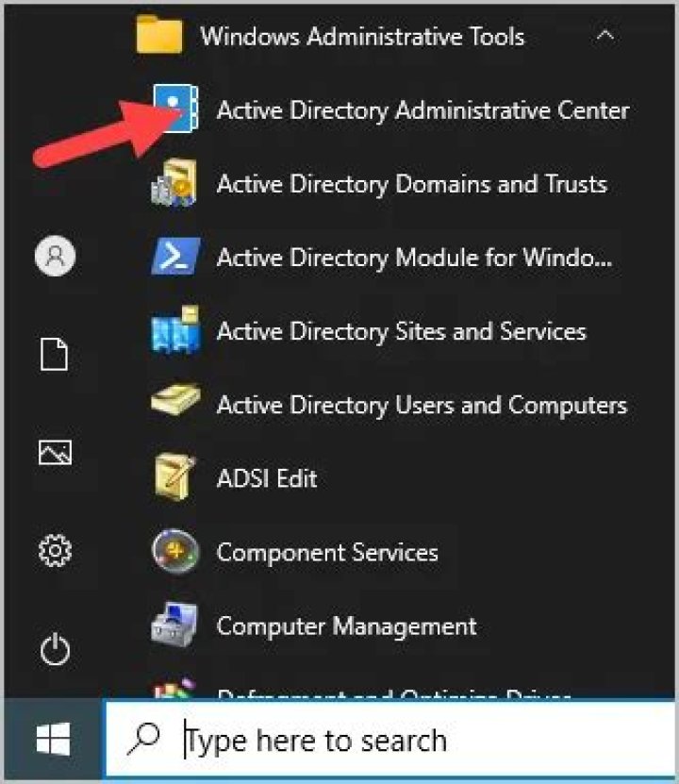Open the ADSI Edit notepad icon
This screenshot has height=784, width=679.
tap(174, 477)
